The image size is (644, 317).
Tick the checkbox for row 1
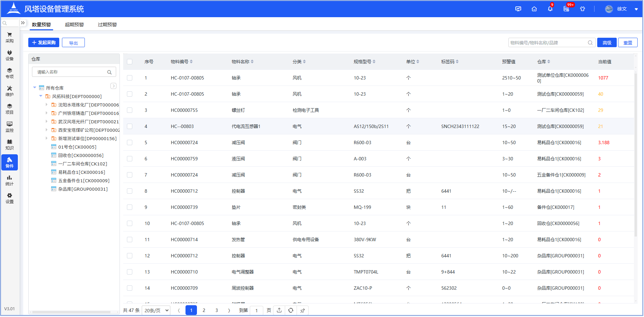click(x=130, y=78)
